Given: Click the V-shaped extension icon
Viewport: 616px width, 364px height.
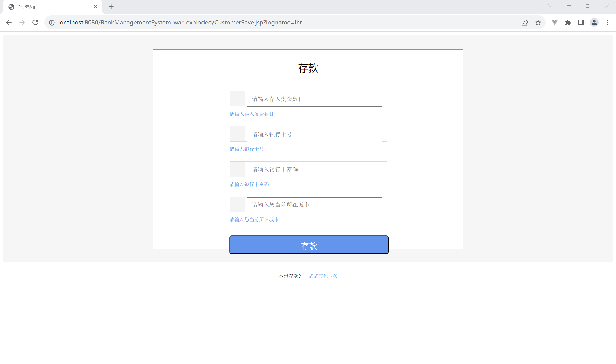Looking at the screenshot, I should [555, 23].
